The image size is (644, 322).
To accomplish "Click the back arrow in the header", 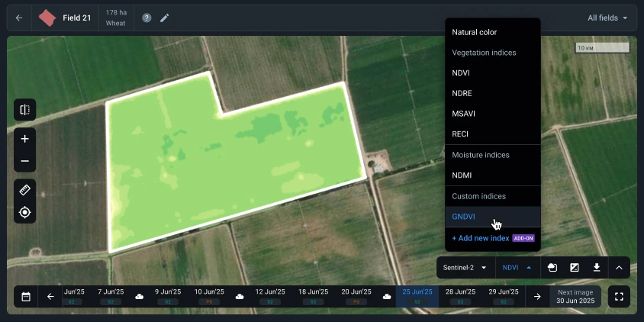I will [x=19, y=18].
